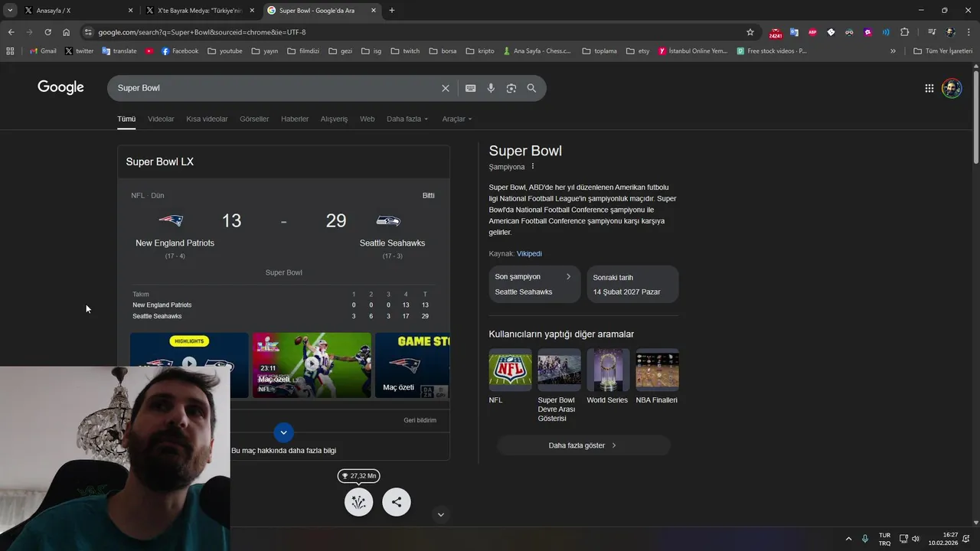View site information for google.com
The height and width of the screenshot is (551, 980).
click(88, 32)
